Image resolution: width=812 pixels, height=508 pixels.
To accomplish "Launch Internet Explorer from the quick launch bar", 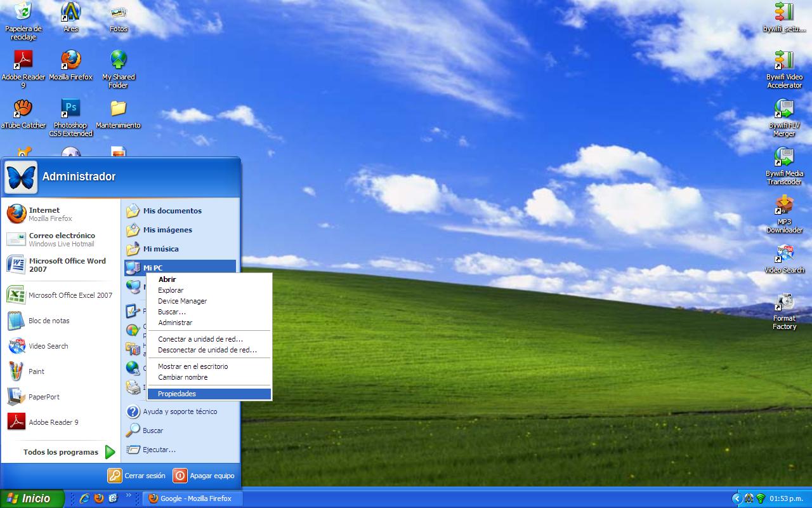I will point(84,498).
